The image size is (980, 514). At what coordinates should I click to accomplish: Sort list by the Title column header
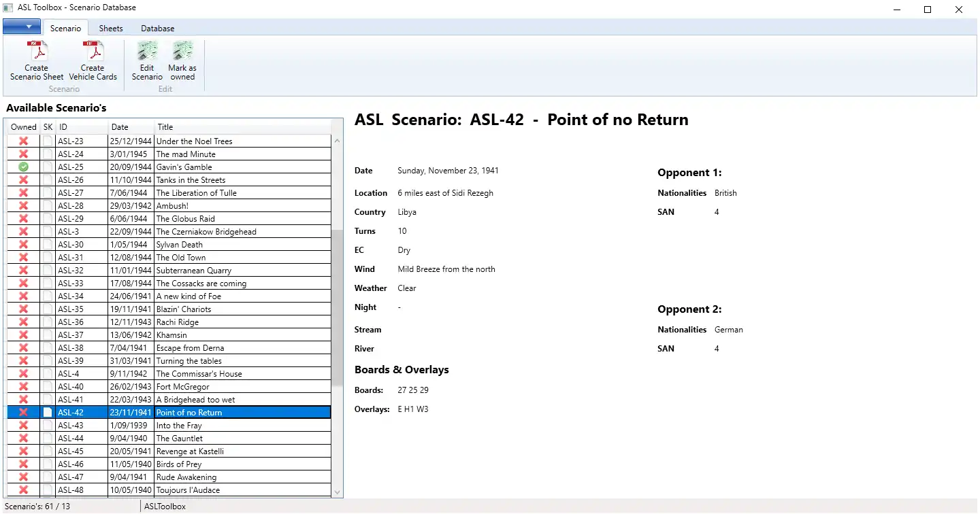242,127
